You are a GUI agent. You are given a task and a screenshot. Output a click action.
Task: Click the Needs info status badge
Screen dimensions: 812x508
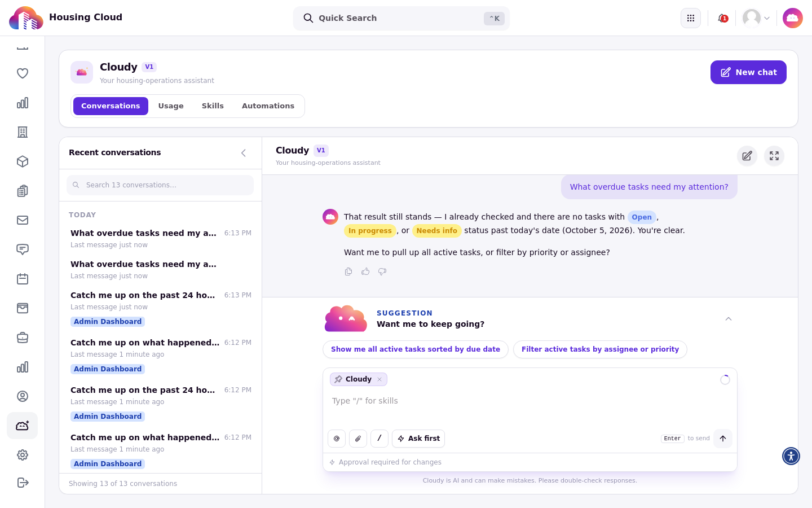tap(437, 231)
